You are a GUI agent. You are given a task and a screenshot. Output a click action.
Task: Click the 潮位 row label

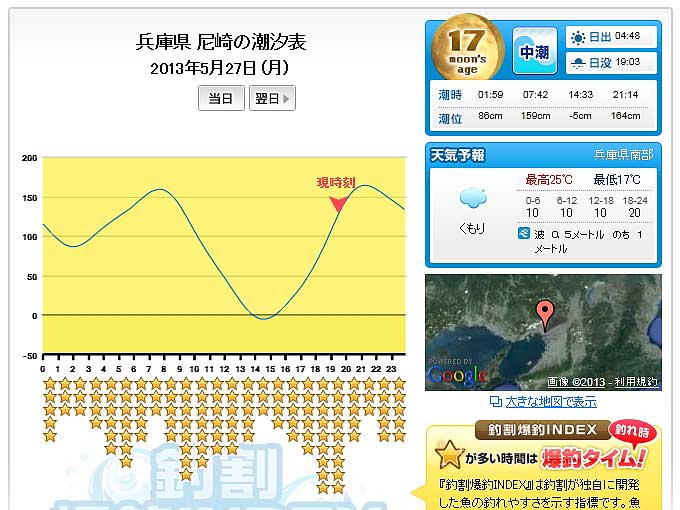pos(450,118)
